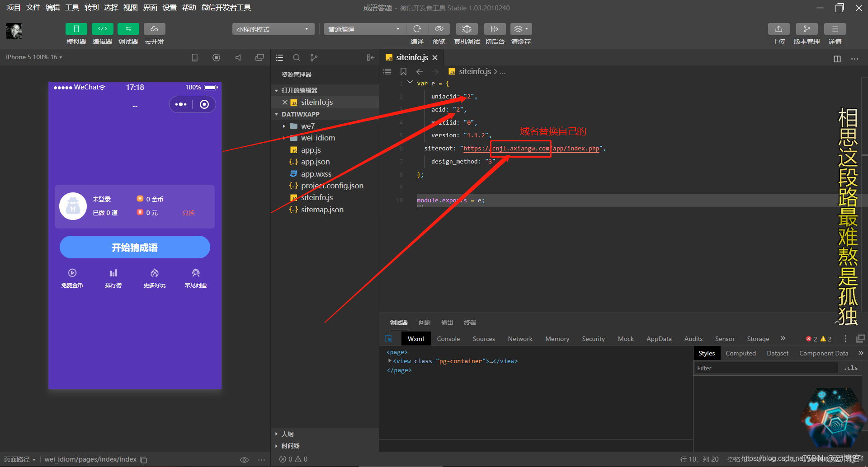Open the 工具 menu
The width and height of the screenshot is (868, 467).
pyautogui.click(x=72, y=8)
